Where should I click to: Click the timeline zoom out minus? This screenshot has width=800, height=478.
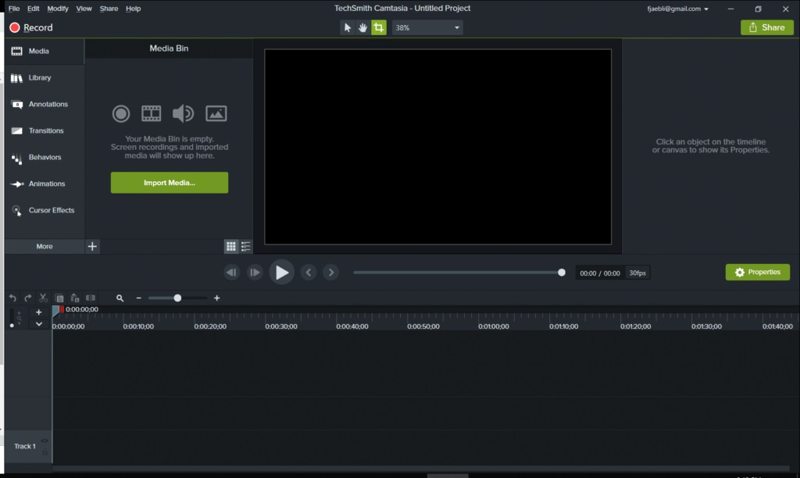[139, 298]
